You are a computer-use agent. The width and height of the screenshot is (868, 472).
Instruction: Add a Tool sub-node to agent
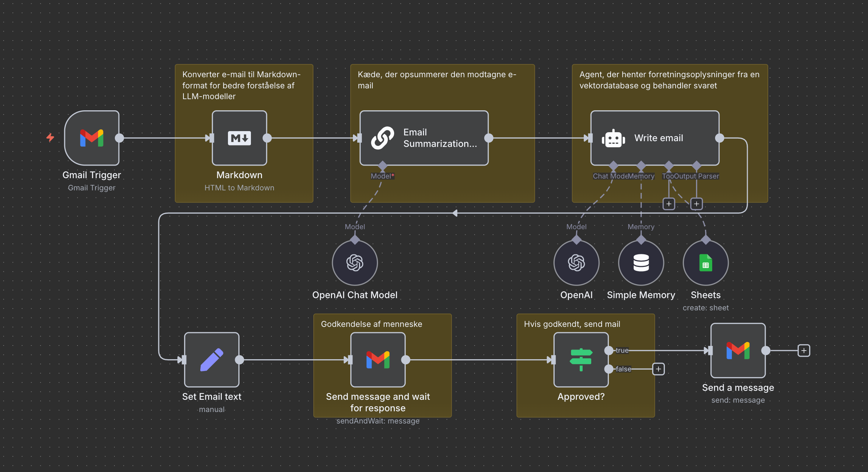[669, 204]
